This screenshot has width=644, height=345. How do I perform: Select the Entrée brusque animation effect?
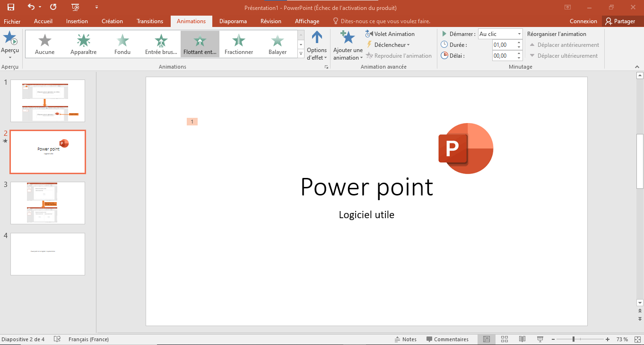(x=161, y=44)
